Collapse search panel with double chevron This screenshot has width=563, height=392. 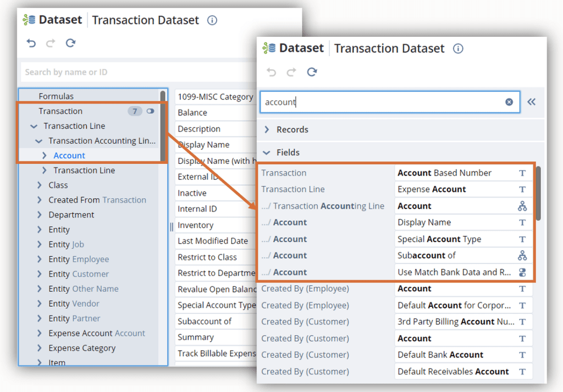point(531,102)
